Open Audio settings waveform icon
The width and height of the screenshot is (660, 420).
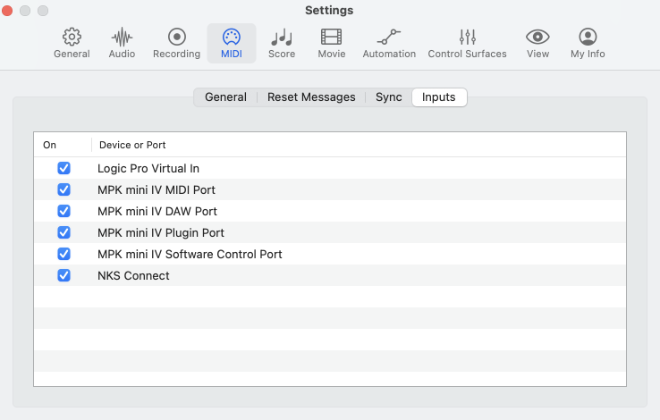coord(122,37)
